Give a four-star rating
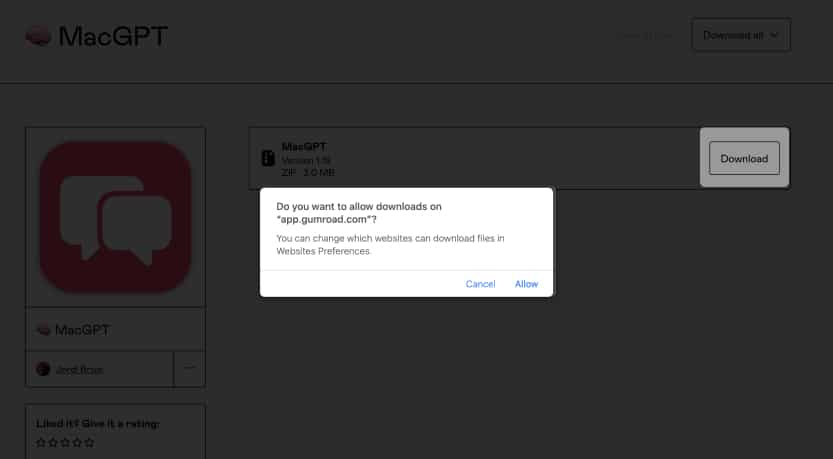 pos(77,442)
